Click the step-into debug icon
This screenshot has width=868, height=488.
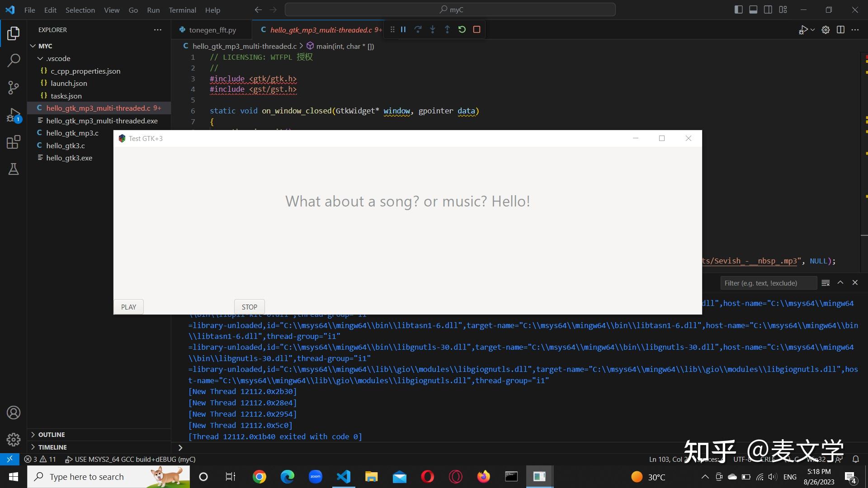click(432, 29)
